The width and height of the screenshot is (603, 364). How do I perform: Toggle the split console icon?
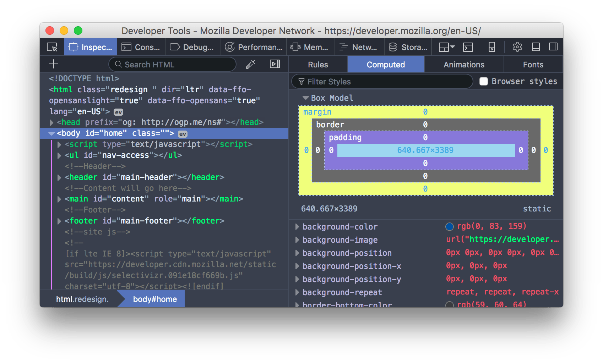point(468,47)
